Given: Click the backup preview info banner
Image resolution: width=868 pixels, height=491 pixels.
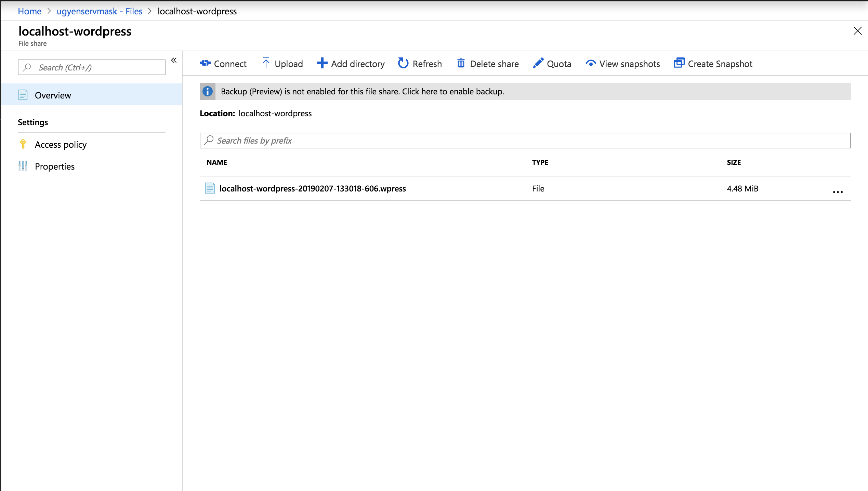Looking at the screenshot, I should 362,92.
